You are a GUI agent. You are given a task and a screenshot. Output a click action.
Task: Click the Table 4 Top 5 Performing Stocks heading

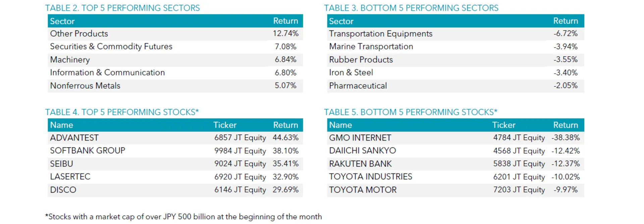coord(122,112)
